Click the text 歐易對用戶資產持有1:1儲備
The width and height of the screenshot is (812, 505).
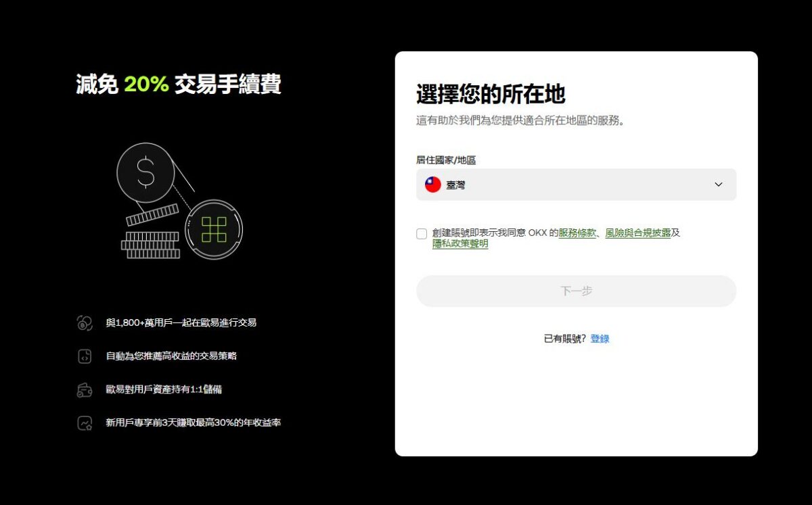click(164, 390)
